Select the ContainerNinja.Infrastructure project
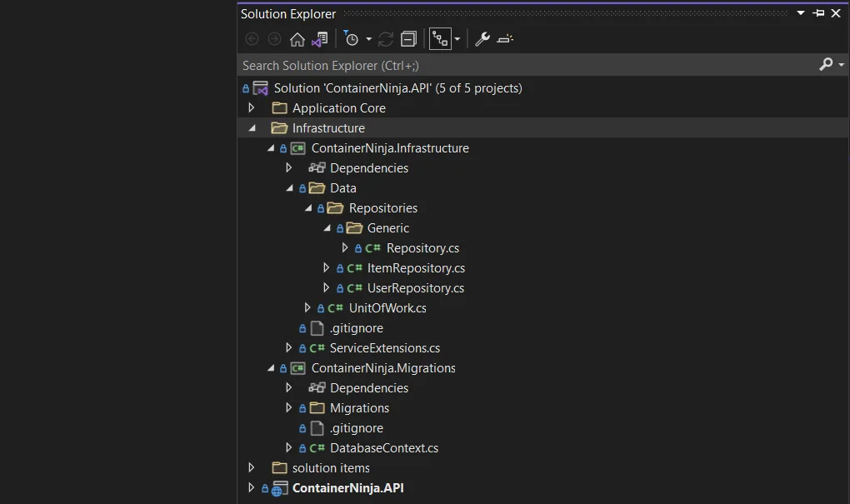 tap(389, 148)
